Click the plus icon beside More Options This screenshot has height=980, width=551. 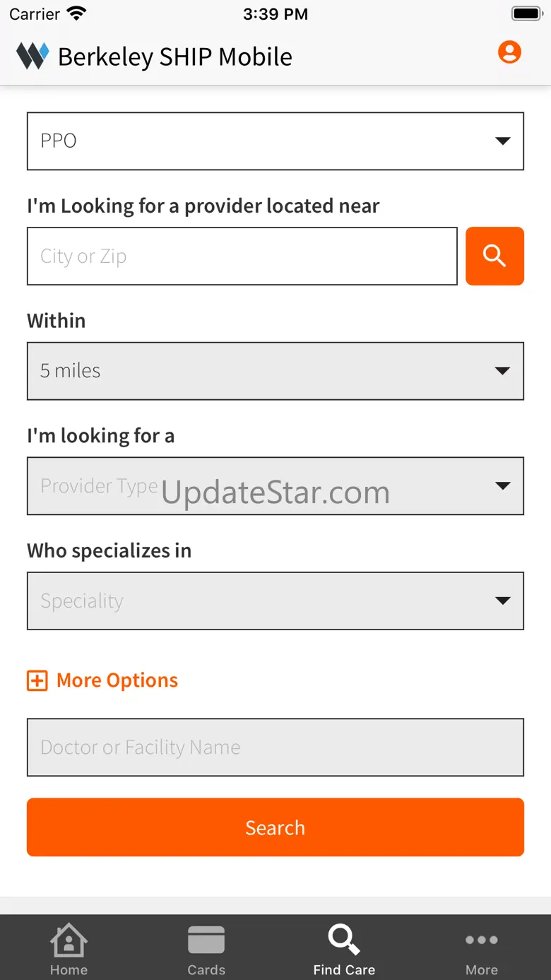[37, 680]
